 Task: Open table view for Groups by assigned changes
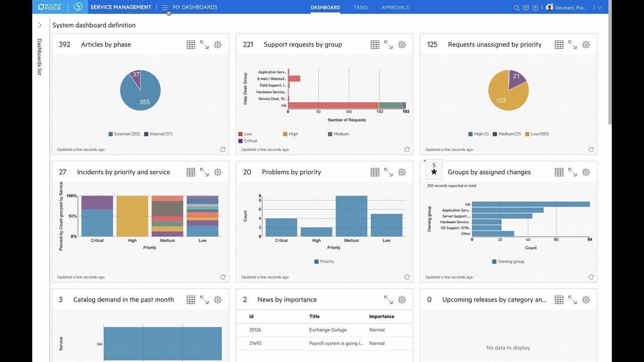pos(559,172)
